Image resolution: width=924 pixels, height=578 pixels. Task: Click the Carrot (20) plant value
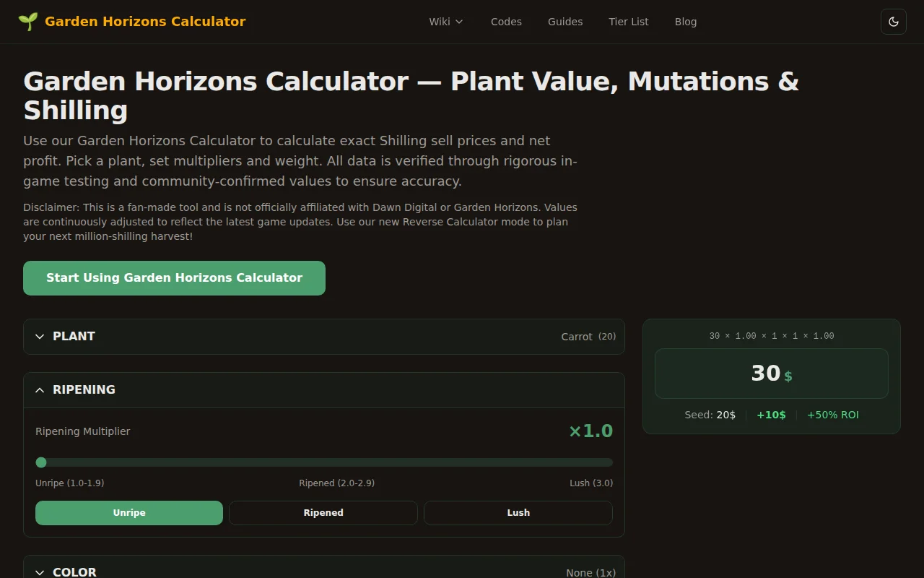click(x=588, y=337)
